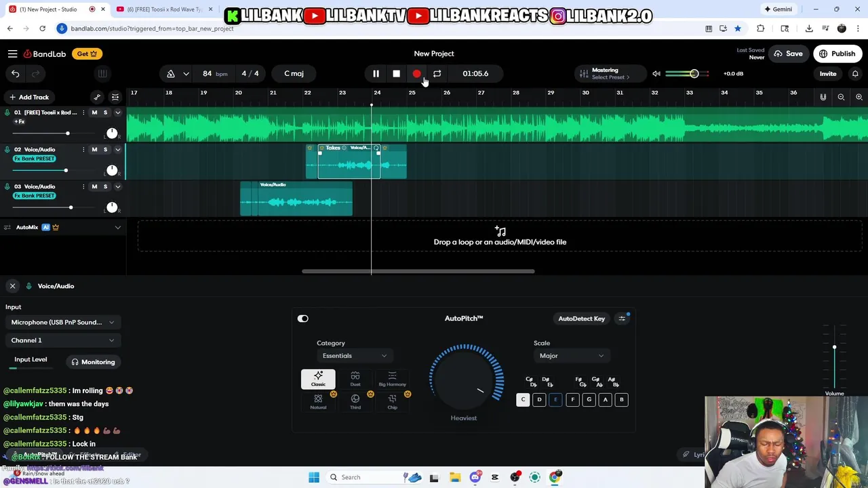This screenshot has width=868, height=488.
Task: Toggle the metronome icon
Action: coord(171,73)
